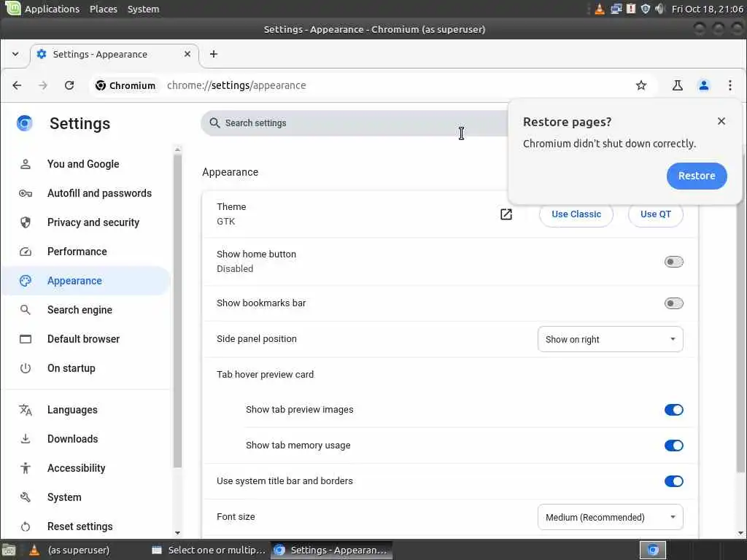Open the profile avatar menu
Screen dimensions: 747x560
click(703, 85)
